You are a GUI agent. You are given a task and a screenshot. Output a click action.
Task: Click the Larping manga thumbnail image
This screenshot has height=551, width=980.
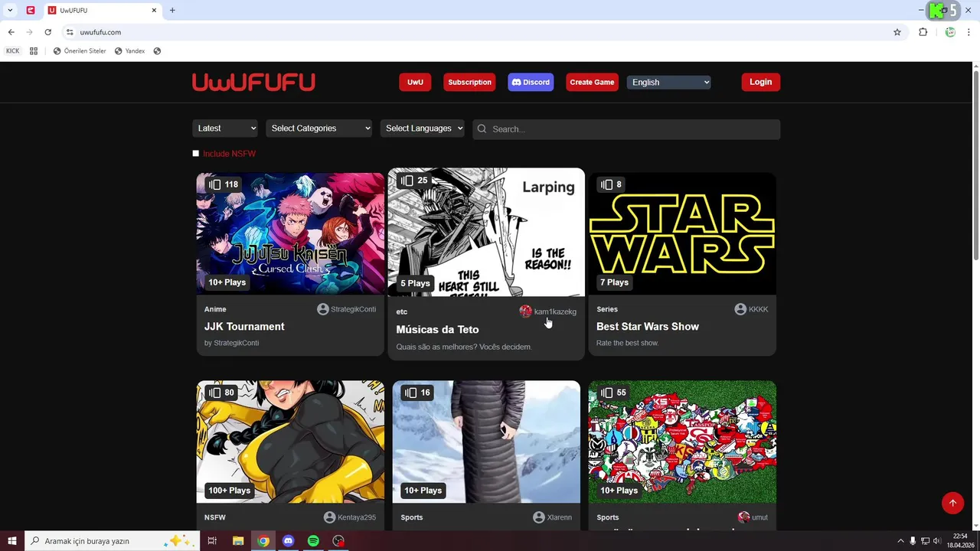point(486,232)
